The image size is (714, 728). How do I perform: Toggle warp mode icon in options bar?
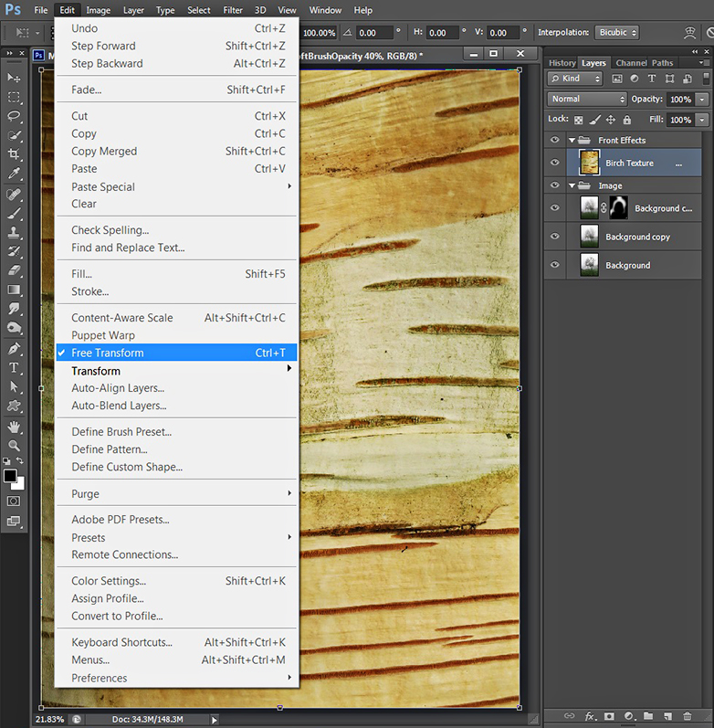(690, 33)
